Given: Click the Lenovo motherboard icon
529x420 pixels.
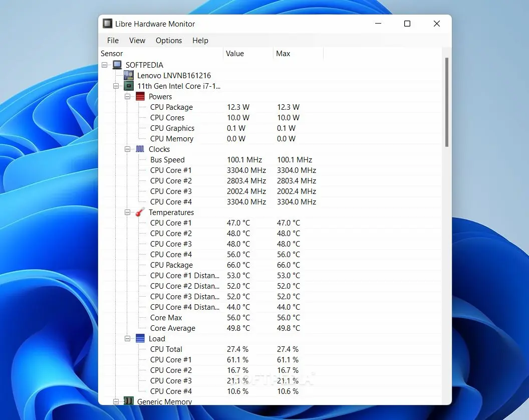Looking at the screenshot, I should click(x=129, y=75).
